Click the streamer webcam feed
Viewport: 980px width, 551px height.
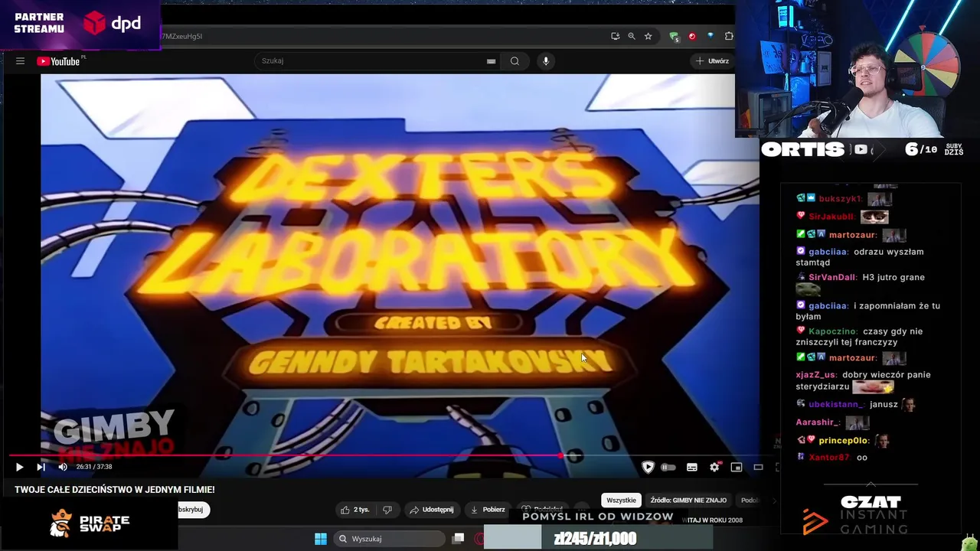857,69
